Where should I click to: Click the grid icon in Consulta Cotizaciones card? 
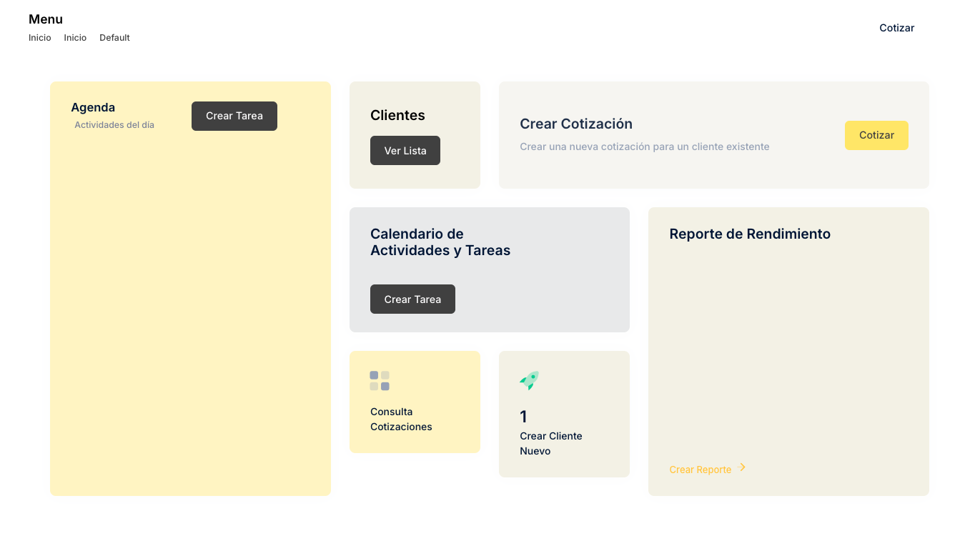[x=380, y=381]
